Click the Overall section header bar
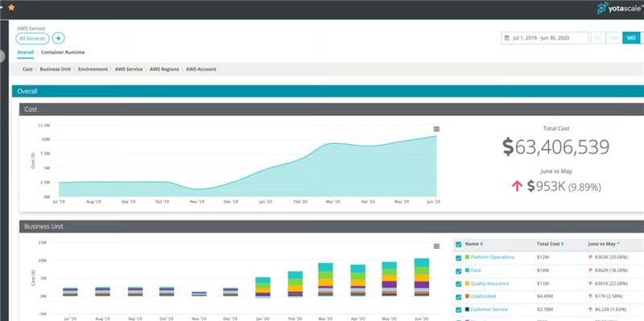Screen dimensions: 644x321 tap(328, 91)
